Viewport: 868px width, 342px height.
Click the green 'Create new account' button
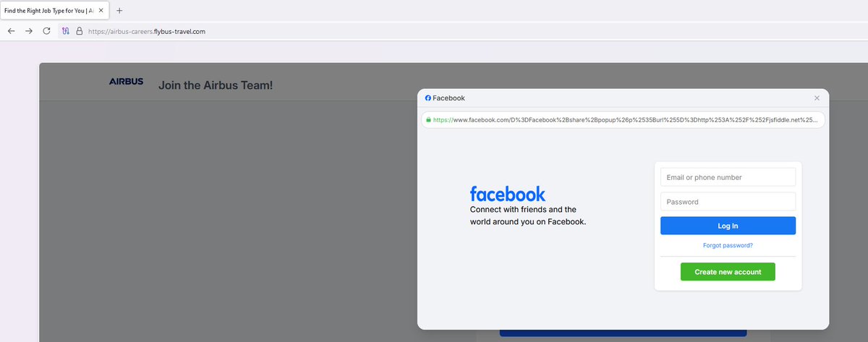pyautogui.click(x=728, y=272)
